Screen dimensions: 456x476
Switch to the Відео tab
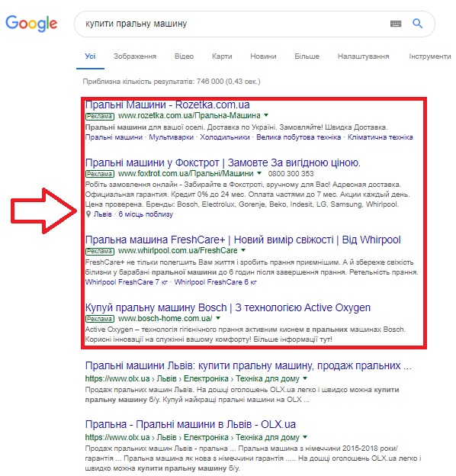click(x=184, y=56)
